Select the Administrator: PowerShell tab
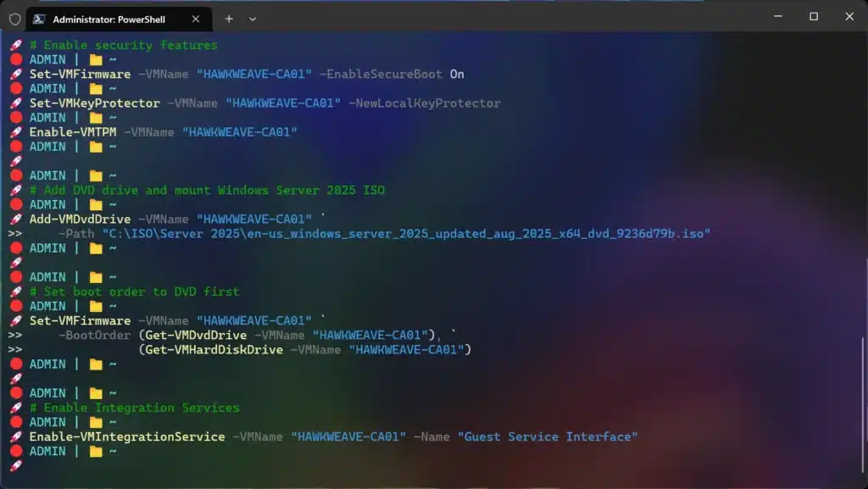The width and height of the screenshot is (868, 489). (110, 18)
